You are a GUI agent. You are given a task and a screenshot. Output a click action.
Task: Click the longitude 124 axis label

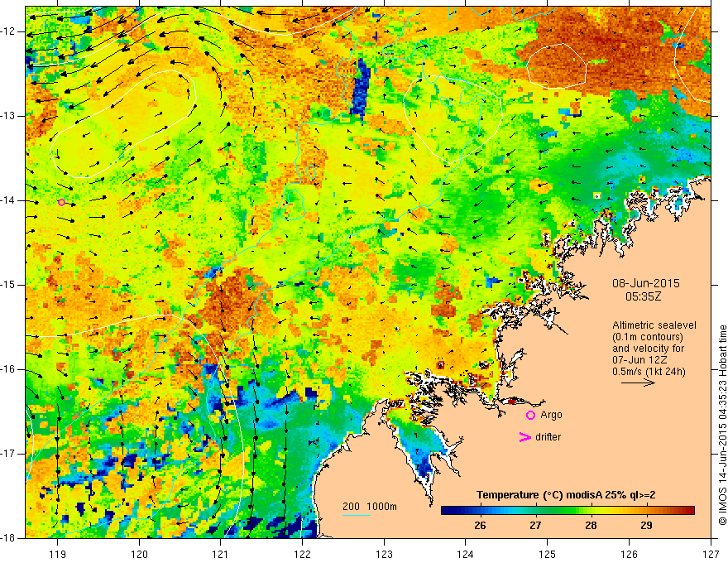pyautogui.click(x=466, y=554)
